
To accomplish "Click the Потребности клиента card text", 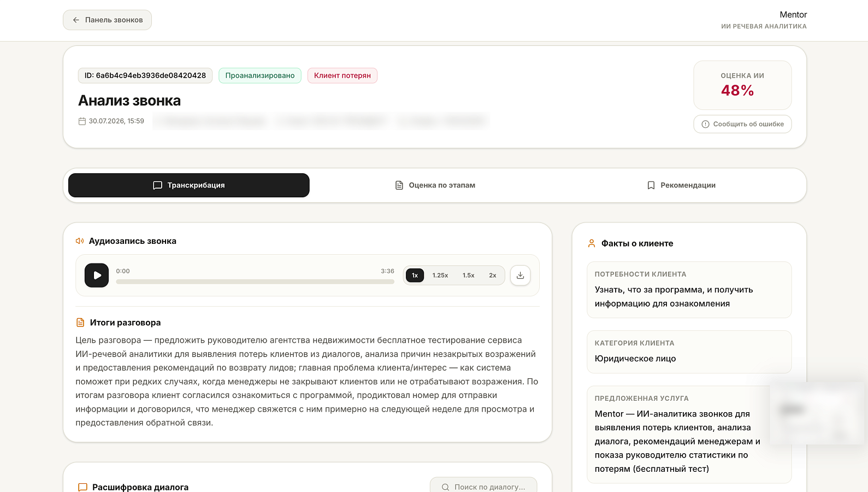I will coord(674,297).
